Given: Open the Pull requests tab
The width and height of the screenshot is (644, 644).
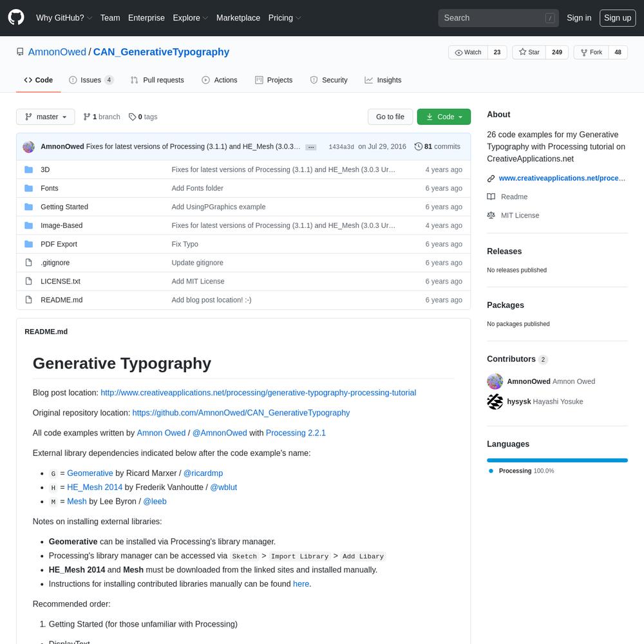Looking at the screenshot, I should click(157, 80).
